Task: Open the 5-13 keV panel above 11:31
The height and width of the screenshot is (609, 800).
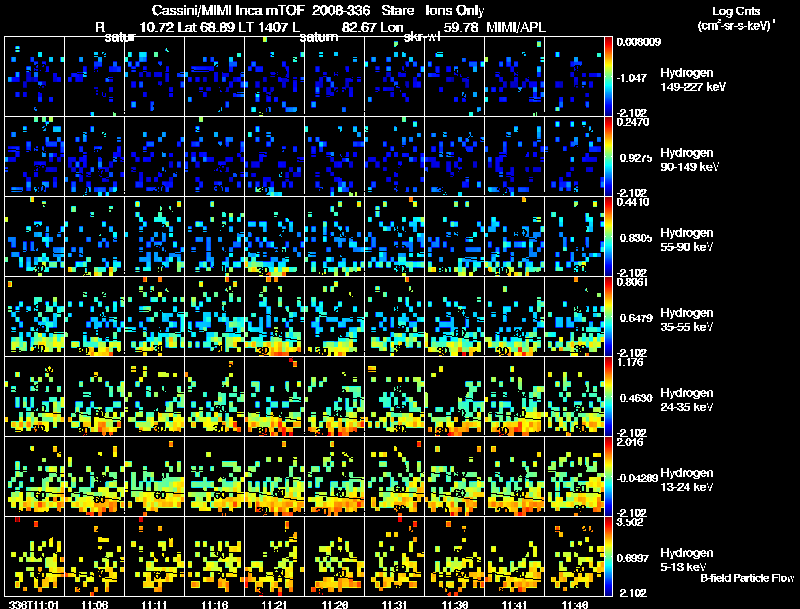Action: [x=394, y=556]
